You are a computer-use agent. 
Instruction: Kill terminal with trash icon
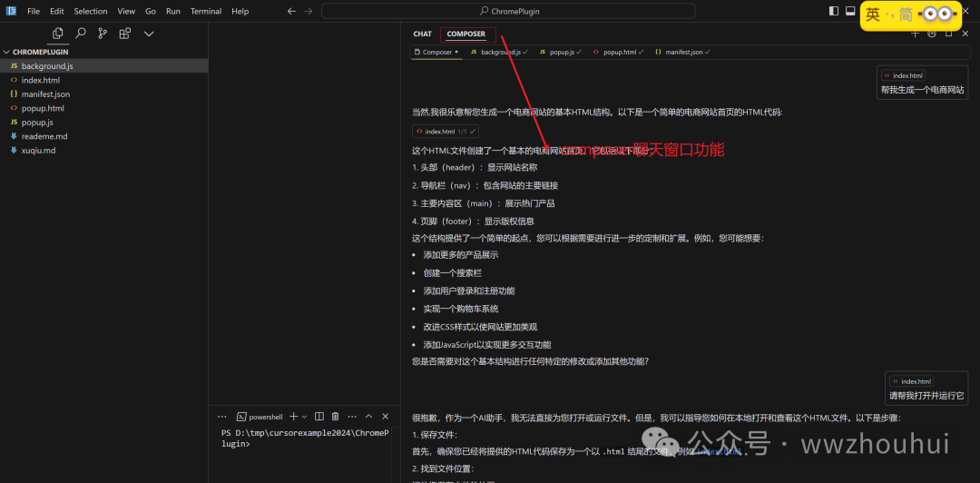click(x=336, y=416)
